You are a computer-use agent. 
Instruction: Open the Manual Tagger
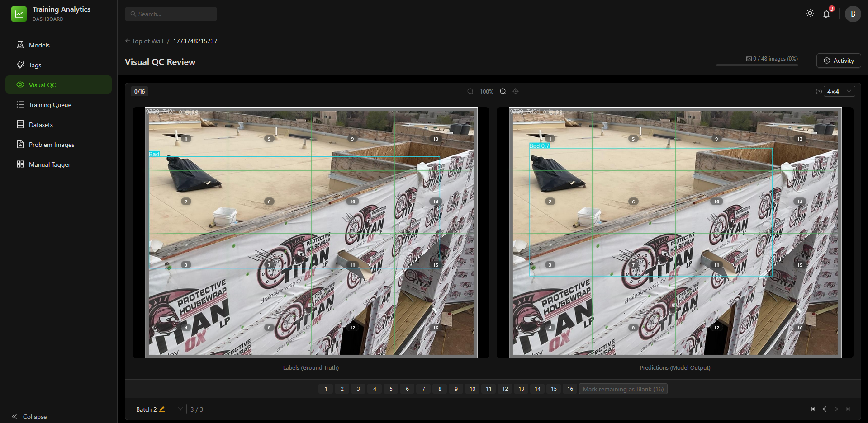[x=58, y=164]
